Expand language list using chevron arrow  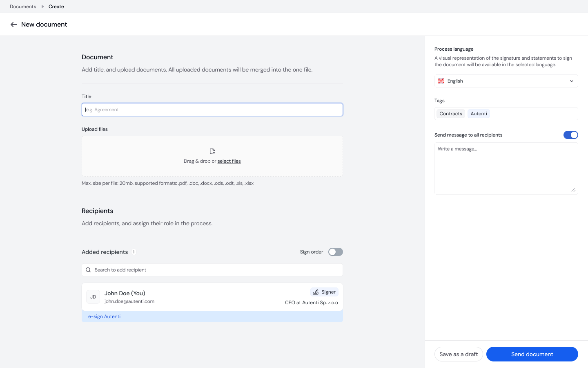[x=572, y=81]
